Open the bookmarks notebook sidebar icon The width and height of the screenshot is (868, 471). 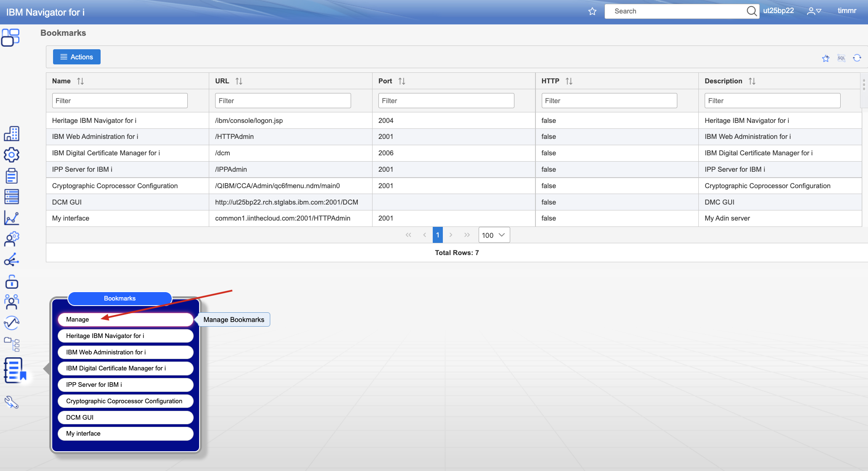15,370
